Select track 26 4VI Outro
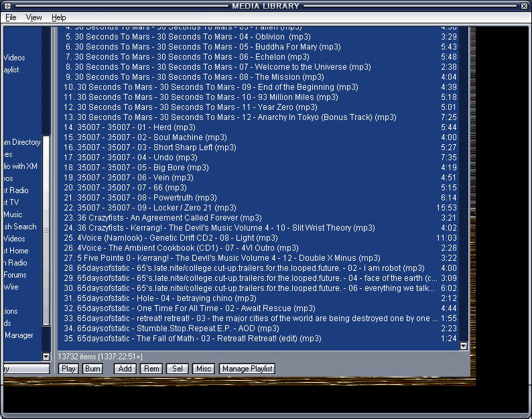The image size is (532, 419). pos(259,248)
